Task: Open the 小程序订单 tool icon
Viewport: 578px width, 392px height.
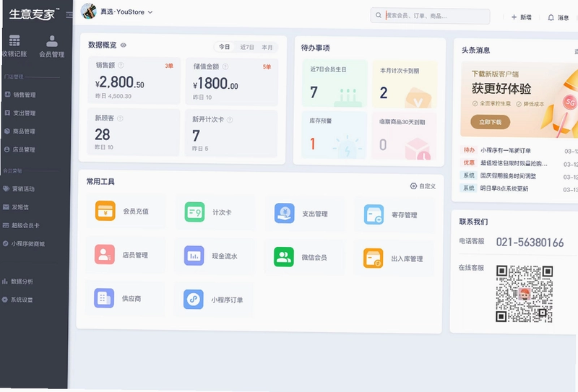Action: pos(193,299)
